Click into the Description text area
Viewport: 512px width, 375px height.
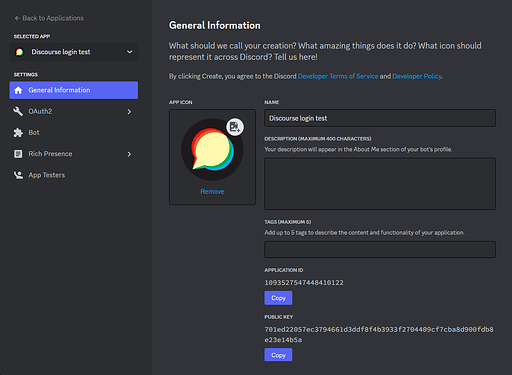pyautogui.click(x=380, y=184)
